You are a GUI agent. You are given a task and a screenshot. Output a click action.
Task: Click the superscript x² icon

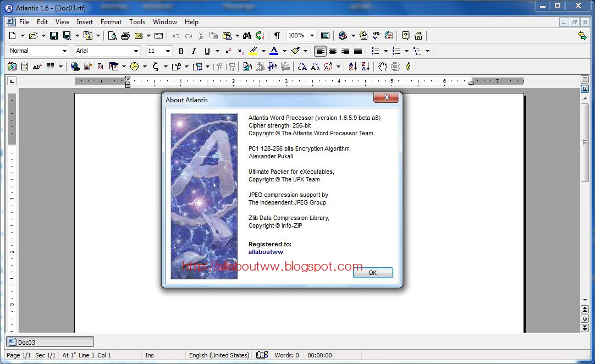click(x=228, y=51)
